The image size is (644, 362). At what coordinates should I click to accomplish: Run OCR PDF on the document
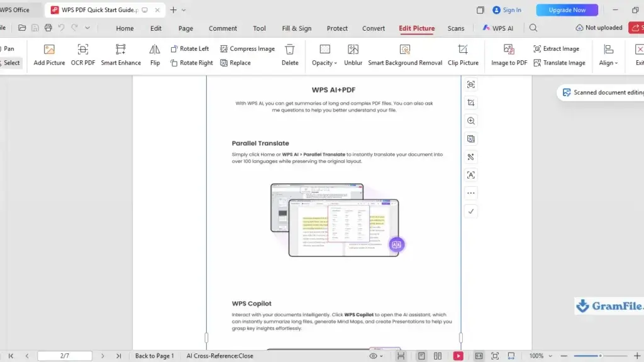click(x=83, y=55)
